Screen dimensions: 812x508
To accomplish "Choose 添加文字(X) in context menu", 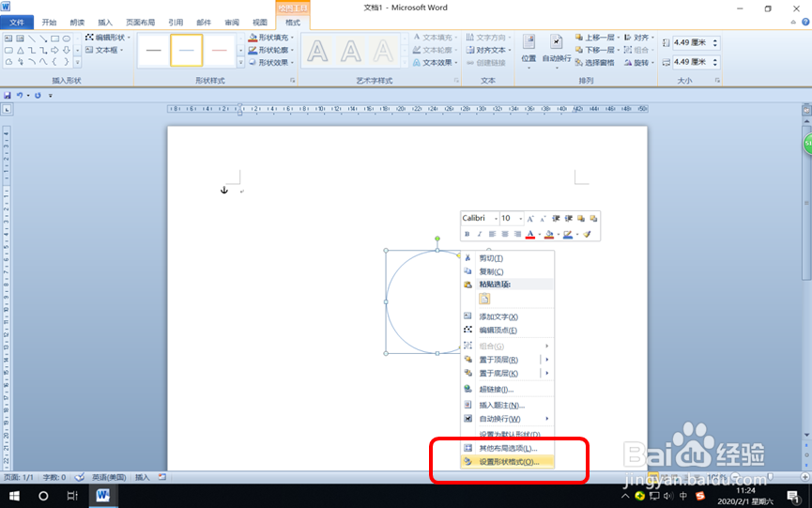I will [508, 316].
